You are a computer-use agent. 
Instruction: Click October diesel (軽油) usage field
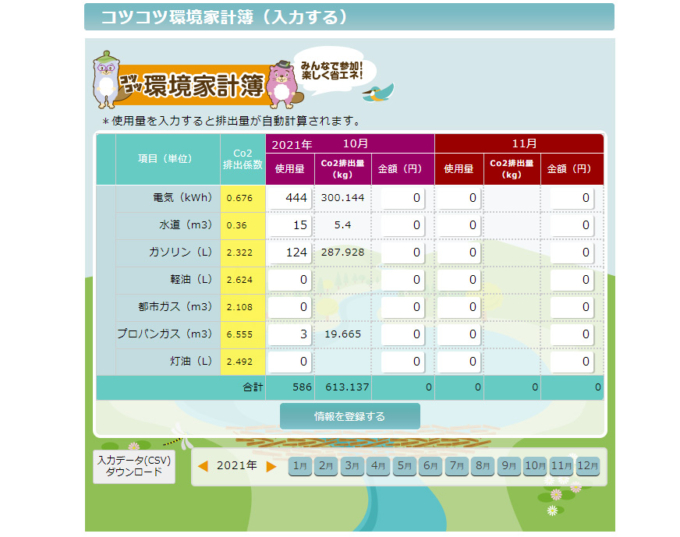[290, 279]
